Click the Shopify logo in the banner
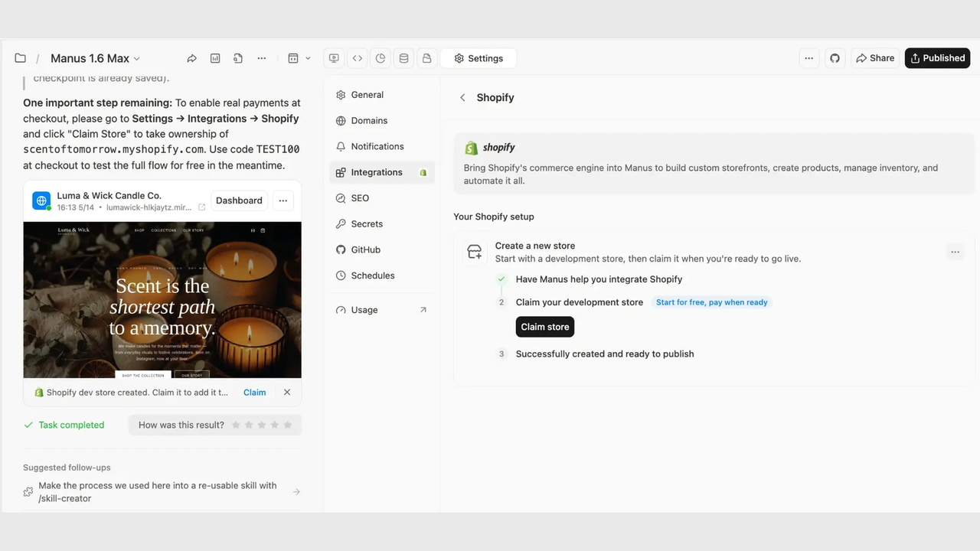980x551 pixels. click(491, 148)
